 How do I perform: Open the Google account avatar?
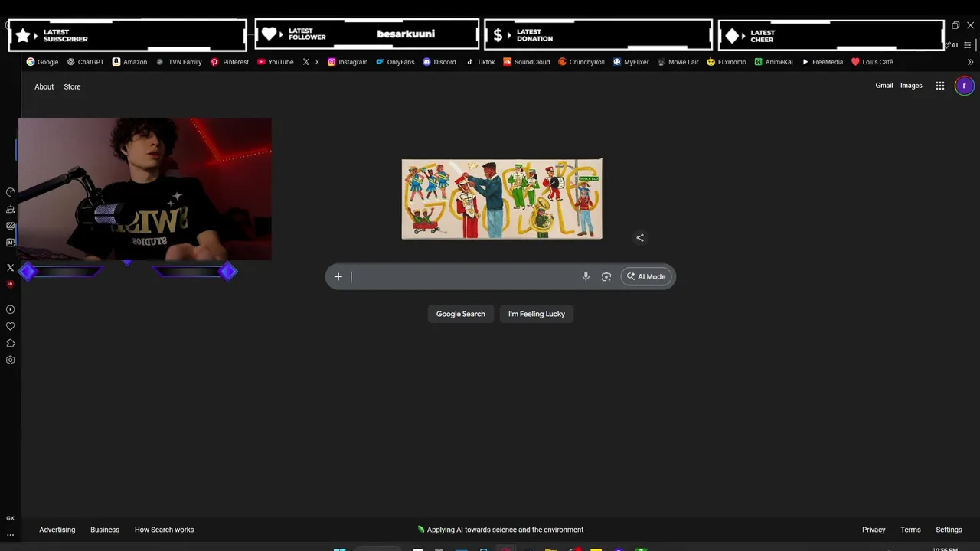click(965, 86)
